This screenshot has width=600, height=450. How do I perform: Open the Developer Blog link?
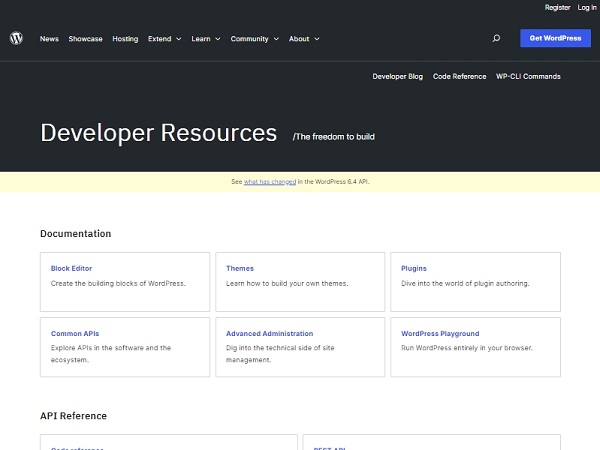[398, 77]
